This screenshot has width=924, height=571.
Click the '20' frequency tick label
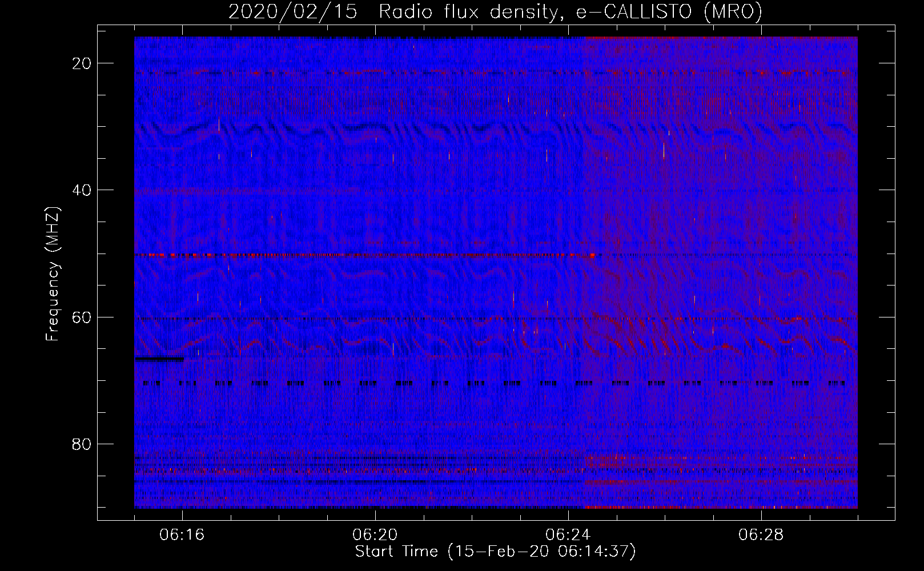pos(82,63)
